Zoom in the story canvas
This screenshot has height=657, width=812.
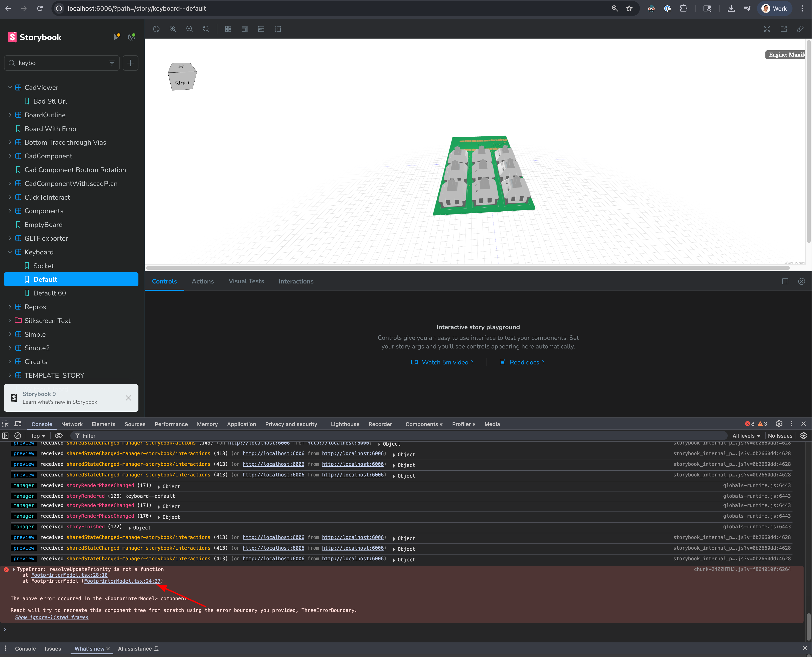pyautogui.click(x=173, y=29)
